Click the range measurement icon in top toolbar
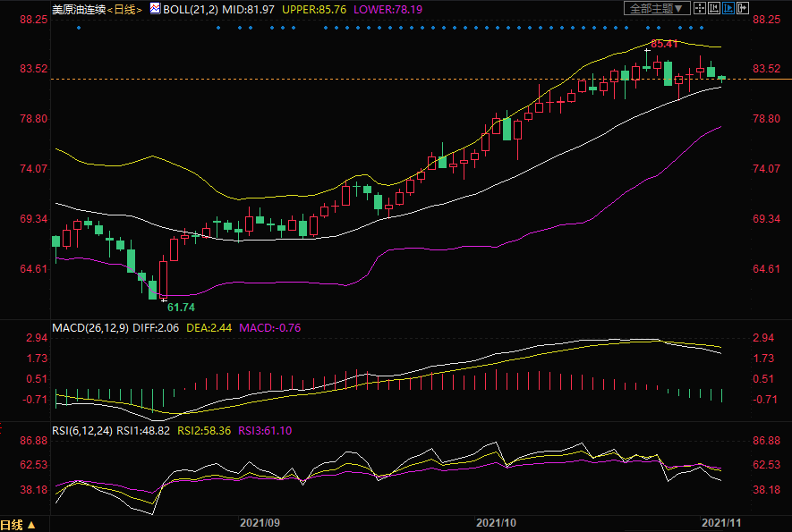 point(714,8)
